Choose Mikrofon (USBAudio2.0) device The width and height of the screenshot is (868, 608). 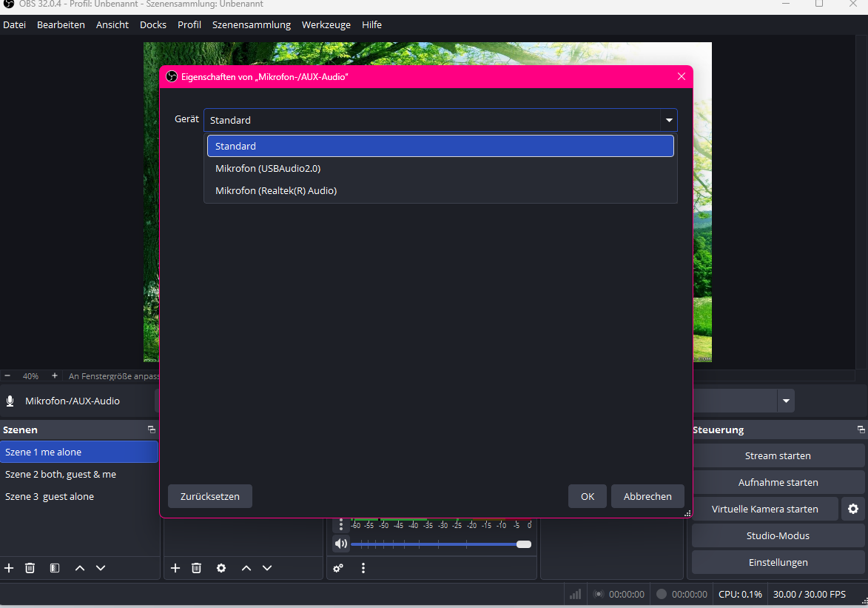(x=440, y=169)
